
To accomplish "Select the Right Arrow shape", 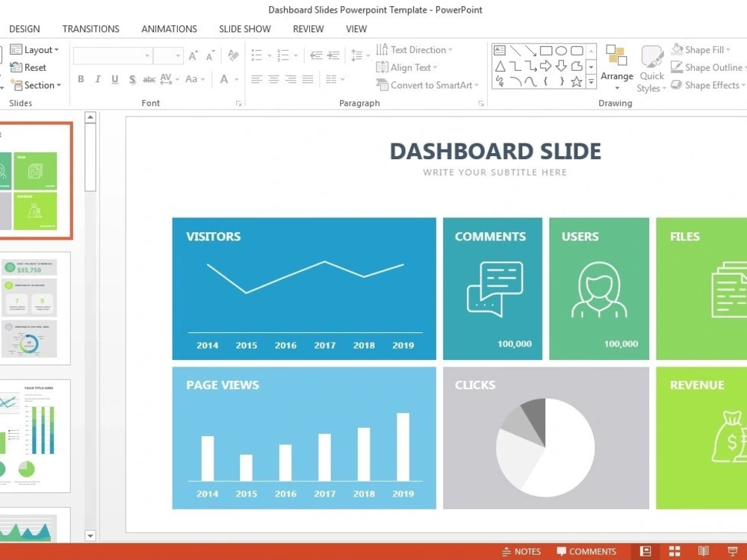I will (546, 66).
